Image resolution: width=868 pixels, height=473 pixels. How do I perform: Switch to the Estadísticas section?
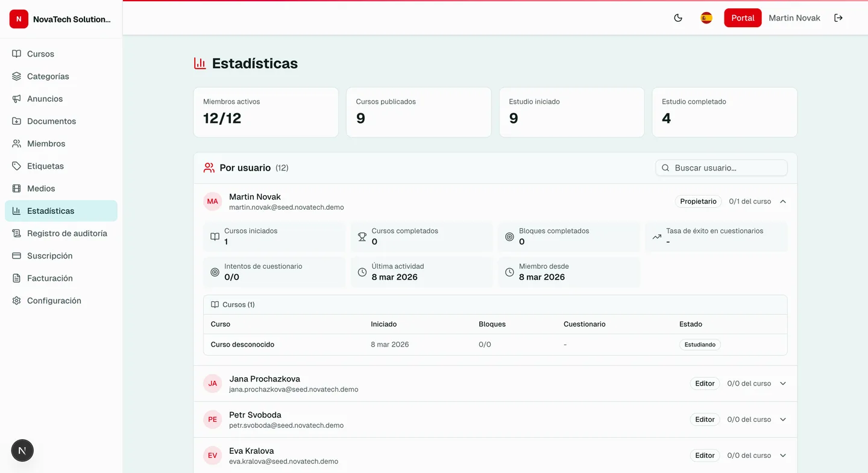[x=51, y=210]
